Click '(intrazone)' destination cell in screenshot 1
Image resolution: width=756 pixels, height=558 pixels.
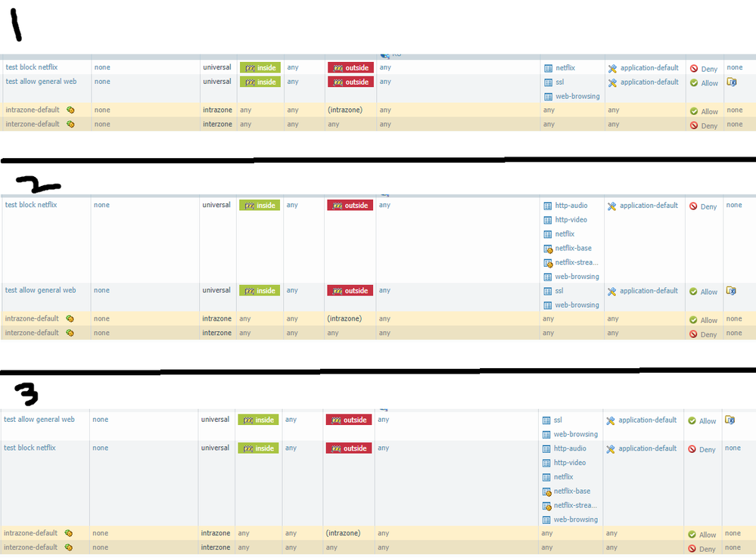345,110
